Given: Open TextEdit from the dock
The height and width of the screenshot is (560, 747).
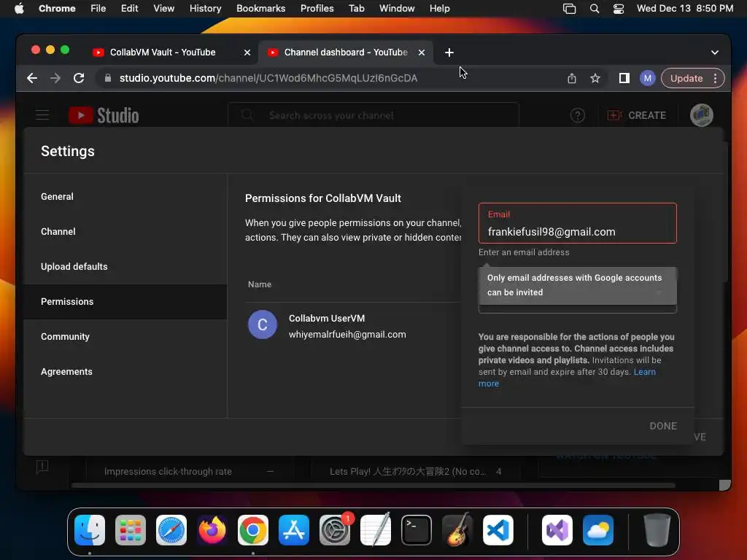Looking at the screenshot, I should click(x=376, y=530).
